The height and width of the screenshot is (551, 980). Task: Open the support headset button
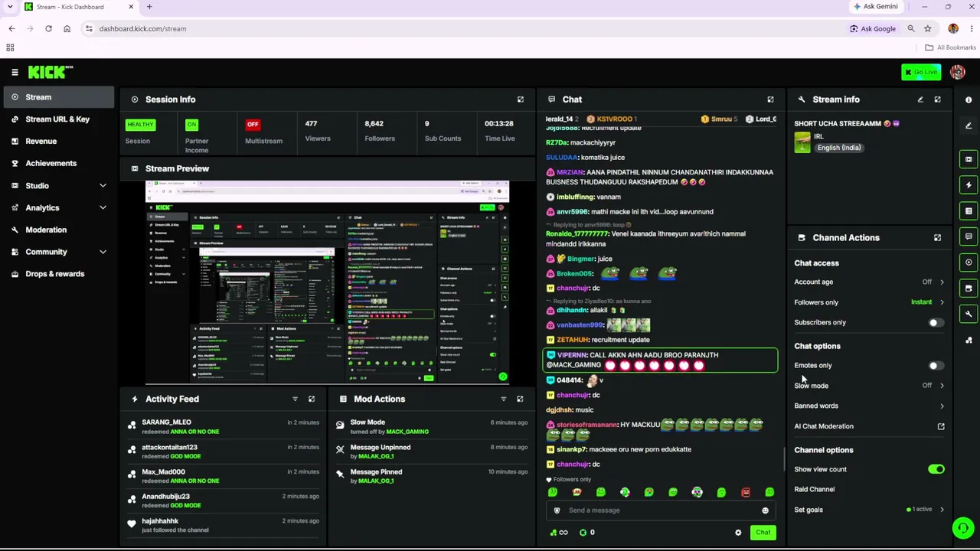coord(963,527)
